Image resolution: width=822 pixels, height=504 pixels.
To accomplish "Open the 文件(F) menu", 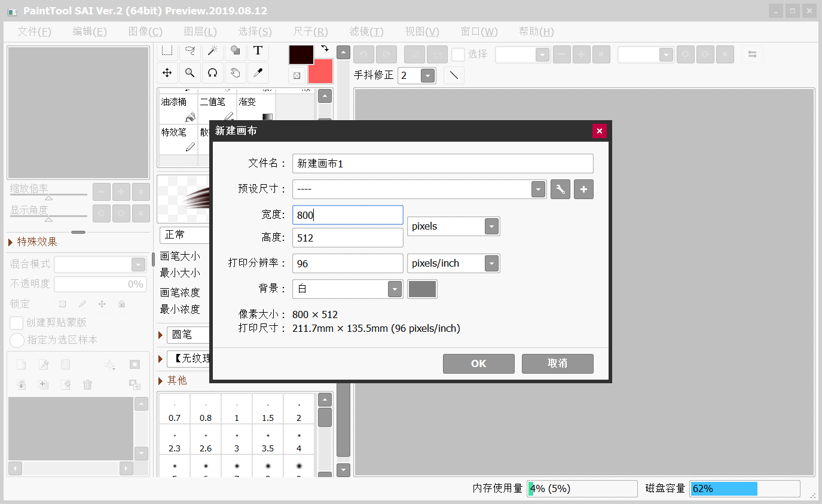I will click(34, 32).
